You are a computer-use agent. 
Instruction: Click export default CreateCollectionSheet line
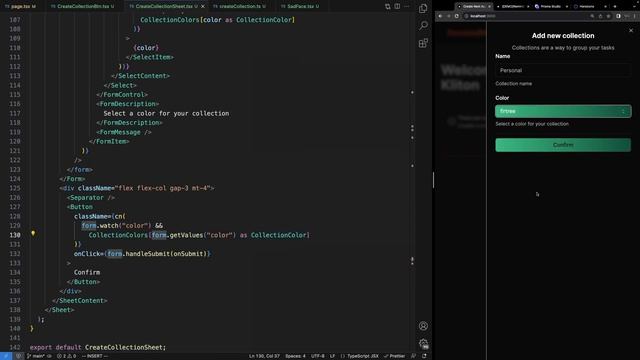point(98,347)
